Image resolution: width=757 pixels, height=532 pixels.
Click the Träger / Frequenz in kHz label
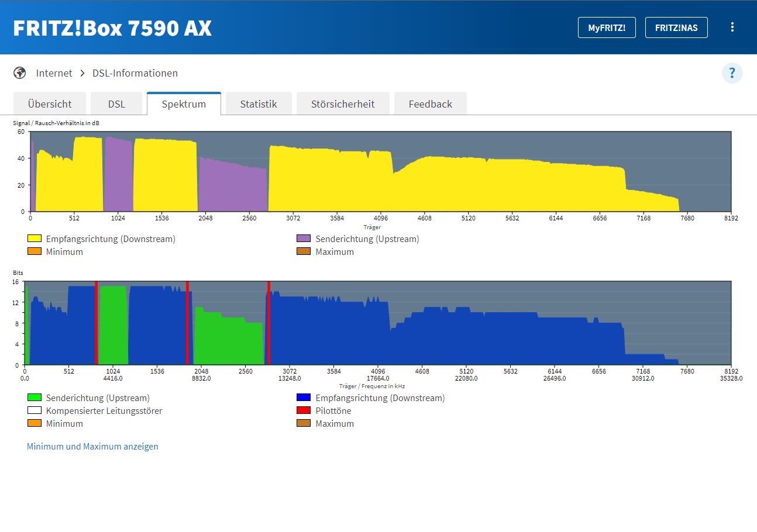(372, 386)
